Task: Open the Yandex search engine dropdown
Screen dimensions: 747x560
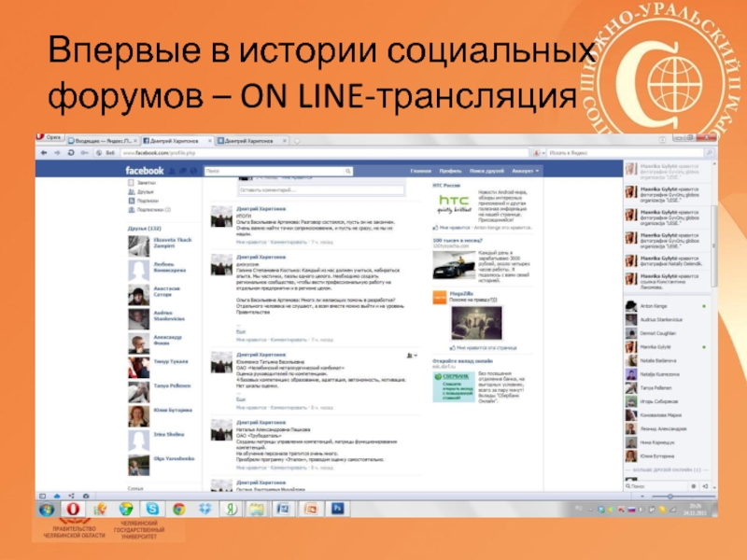Action: click(539, 153)
